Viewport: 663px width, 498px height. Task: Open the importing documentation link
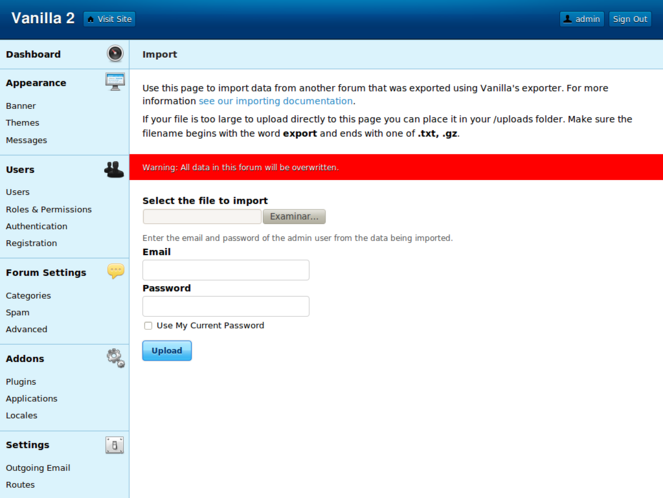pos(275,101)
